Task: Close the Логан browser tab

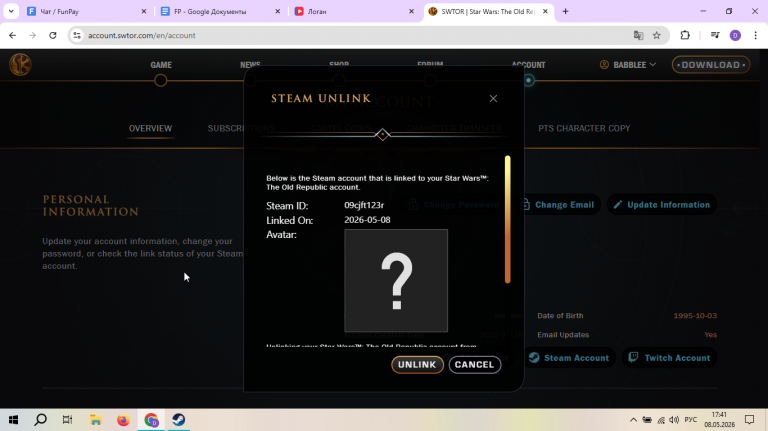Action: point(411,11)
